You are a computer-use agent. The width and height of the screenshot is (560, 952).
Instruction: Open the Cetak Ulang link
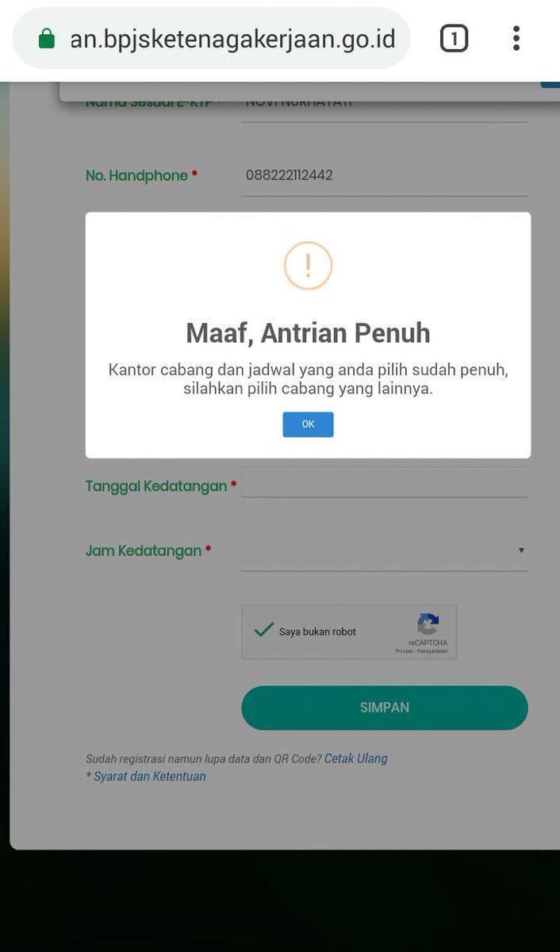[356, 758]
